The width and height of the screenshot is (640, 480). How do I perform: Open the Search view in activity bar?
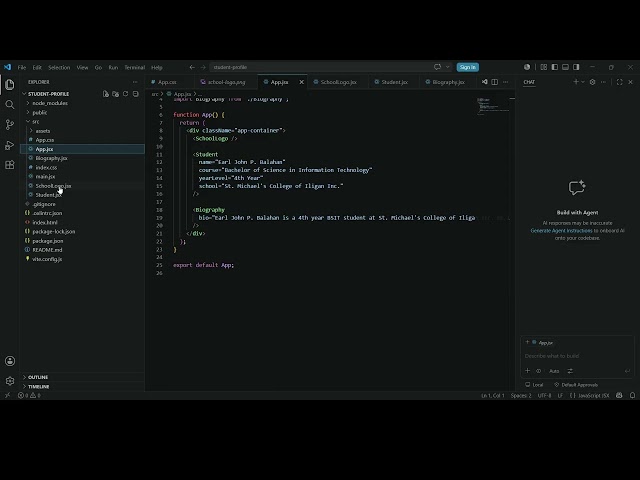click(10, 104)
